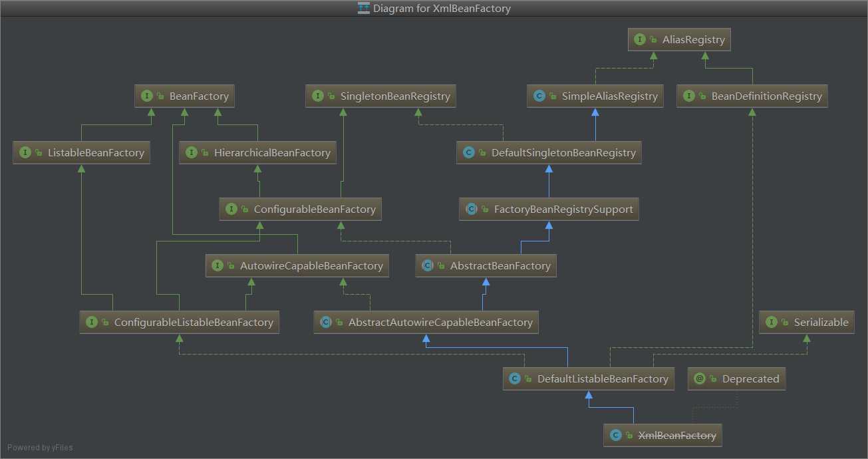
Task: Click the public visibility lock icon on Deprecated
Action: point(713,380)
